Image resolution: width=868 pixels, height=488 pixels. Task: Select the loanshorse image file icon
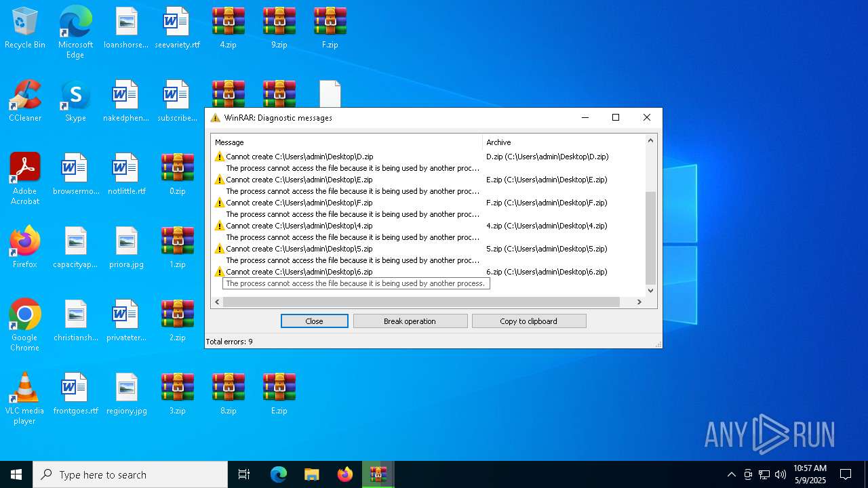pos(126,28)
